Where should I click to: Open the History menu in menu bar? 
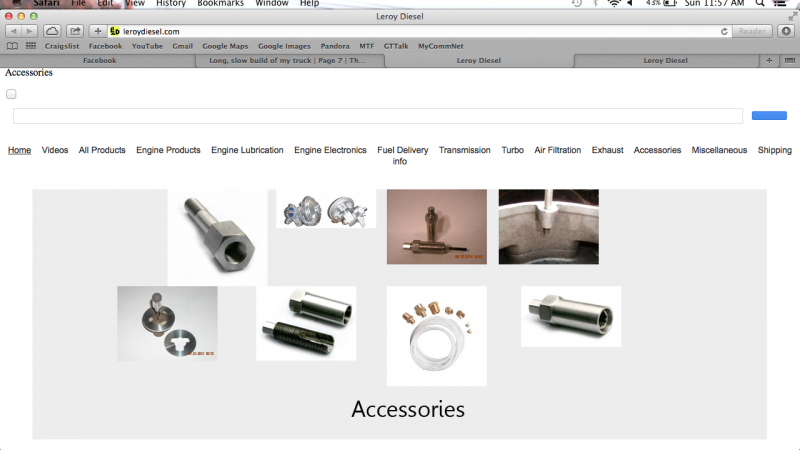click(x=170, y=4)
